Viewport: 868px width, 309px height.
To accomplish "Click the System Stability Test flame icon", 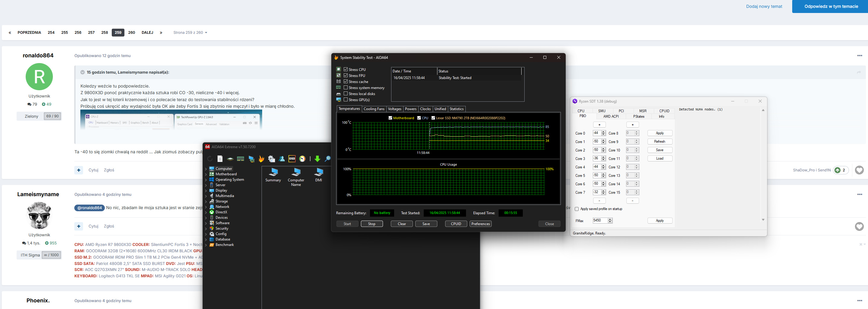I will (x=261, y=159).
